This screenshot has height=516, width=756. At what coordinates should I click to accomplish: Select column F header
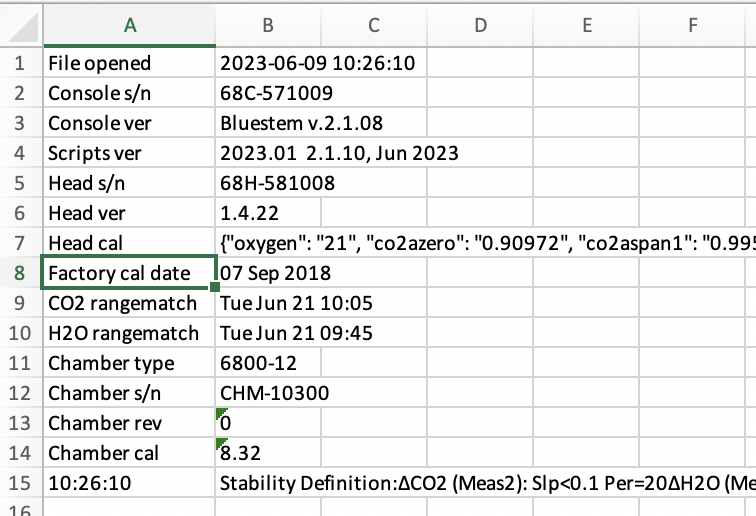692,25
